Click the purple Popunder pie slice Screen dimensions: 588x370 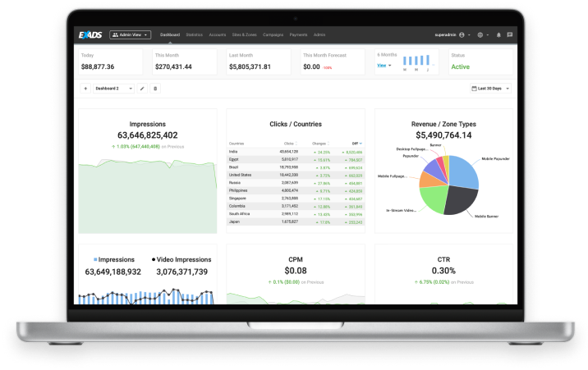point(434,169)
